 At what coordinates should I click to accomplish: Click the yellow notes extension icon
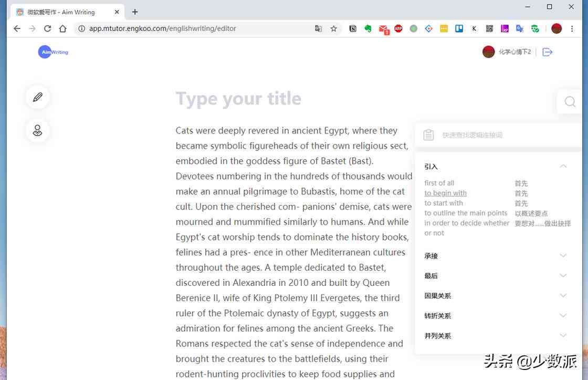click(444, 28)
